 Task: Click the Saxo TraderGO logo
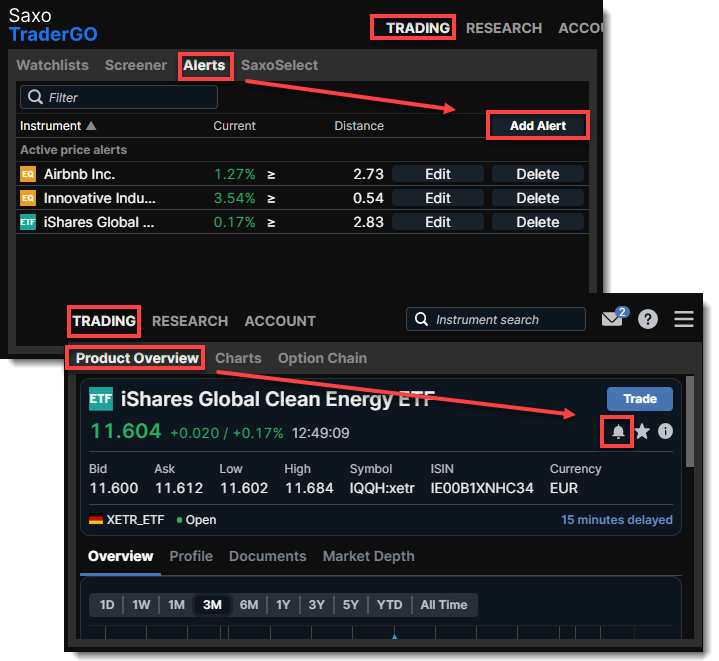[x=53, y=25]
